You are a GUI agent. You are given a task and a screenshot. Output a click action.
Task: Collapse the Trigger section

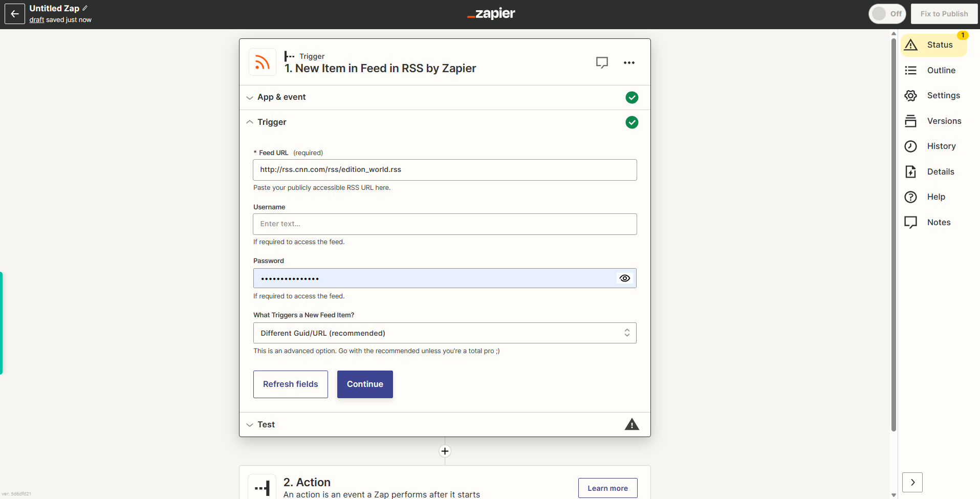pyautogui.click(x=445, y=122)
